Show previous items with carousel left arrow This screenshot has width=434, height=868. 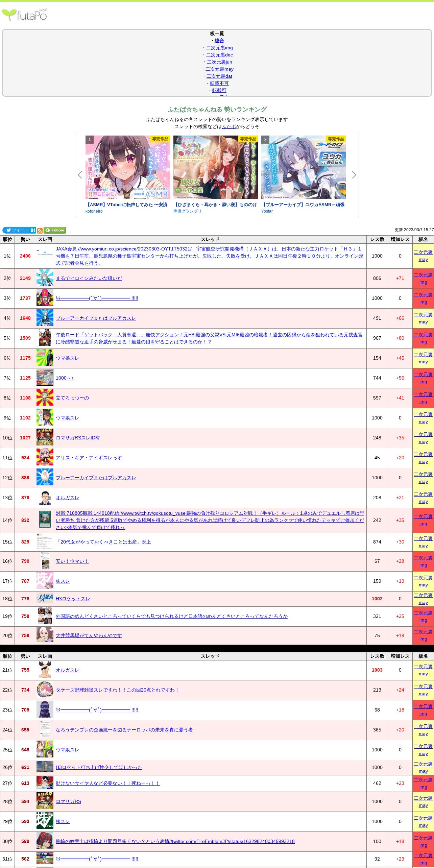click(80, 175)
